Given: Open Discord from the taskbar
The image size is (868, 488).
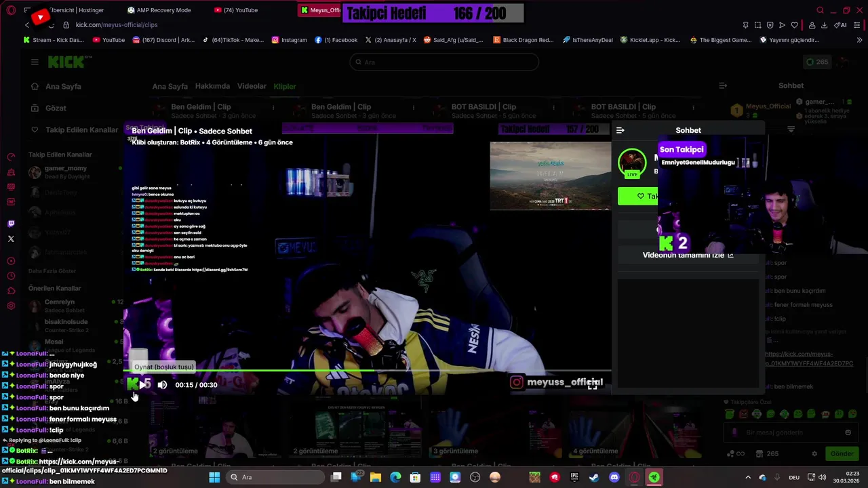Looking at the screenshot, I should (614, 477).
